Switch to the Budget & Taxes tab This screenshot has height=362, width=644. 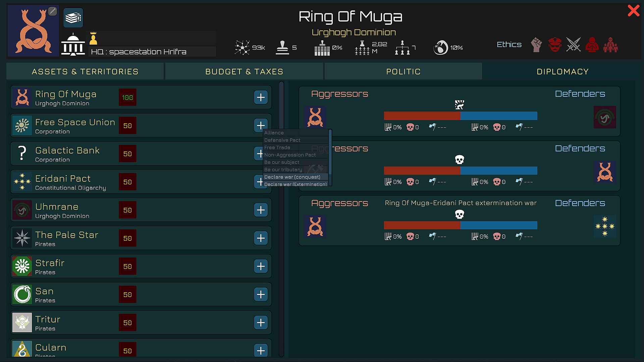pyautogui.click(x=244, y=72)
